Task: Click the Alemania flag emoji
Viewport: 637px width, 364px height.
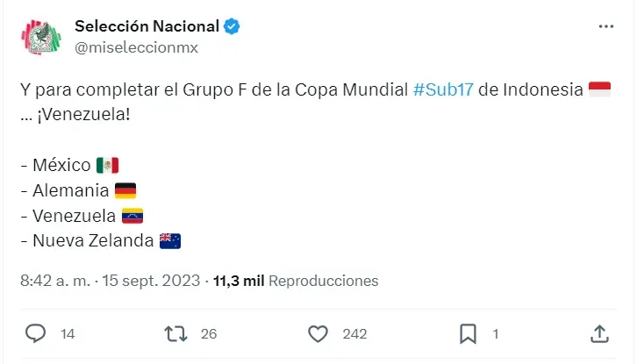Action: [125, 190]
